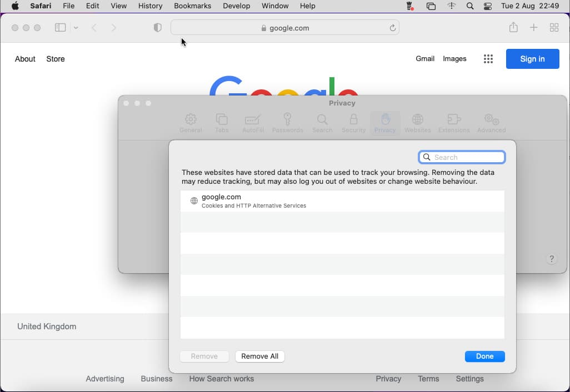Switch to the Privacy preferences tab
Screen dimensions: 570x392
pyautogui.click(x=385, y=123)
